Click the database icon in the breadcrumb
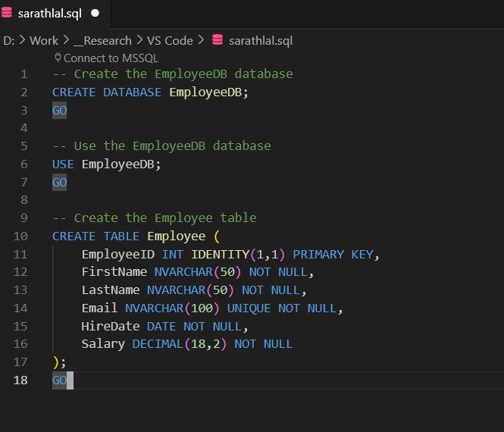504x432 pixels. pos(217,40)
